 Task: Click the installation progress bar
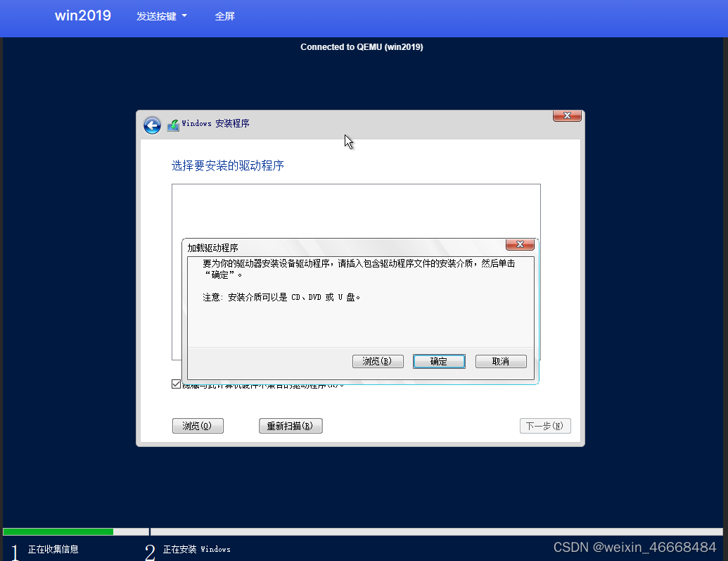pos(363,531)
